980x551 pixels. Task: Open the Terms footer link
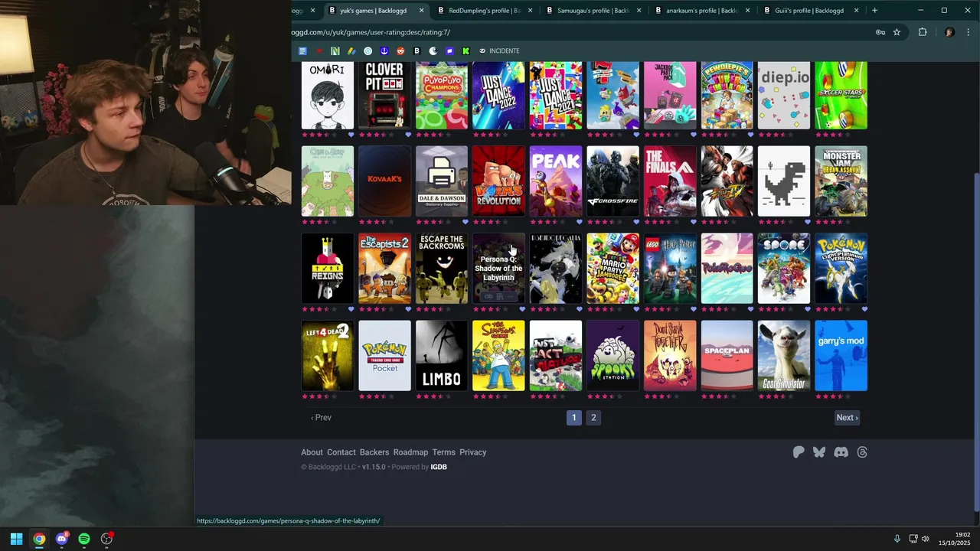pos(443,452)
